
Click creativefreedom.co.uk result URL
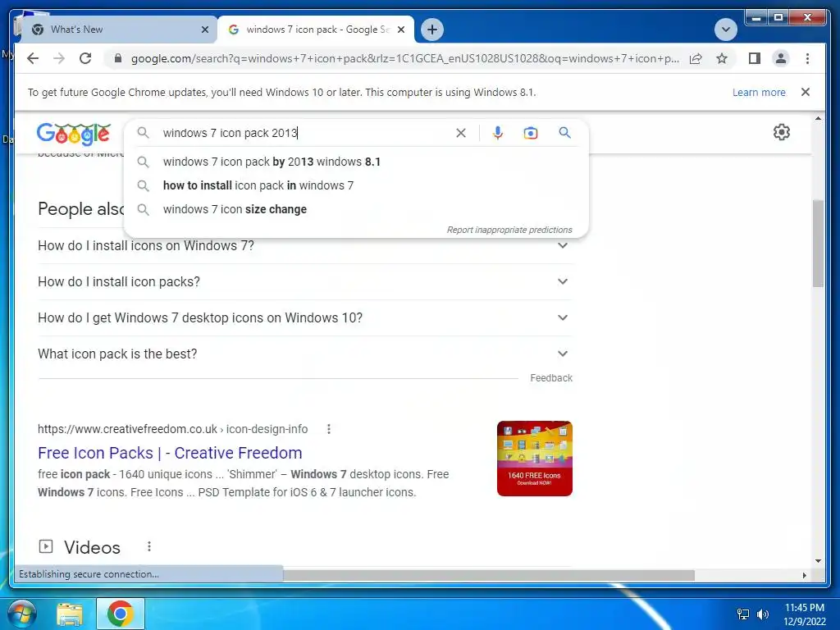(x=172, y=429)
